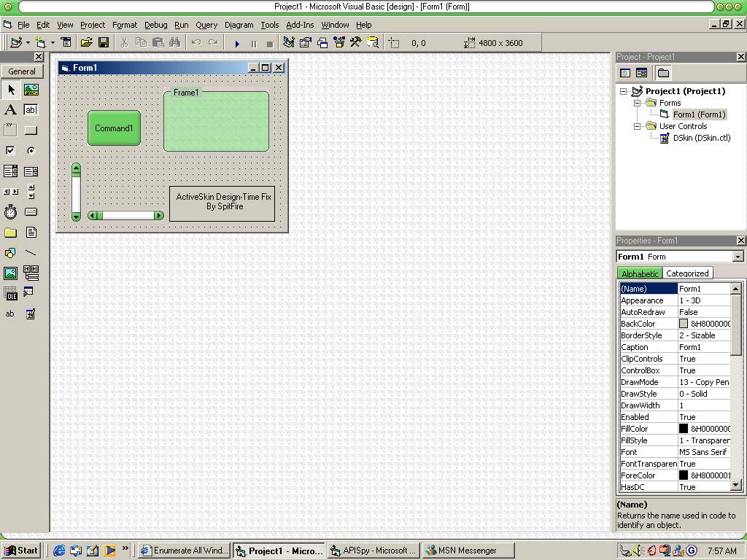Click the Command1 button on the form
The width and height of the screenshot is (747, 560).
click(114, 128)
